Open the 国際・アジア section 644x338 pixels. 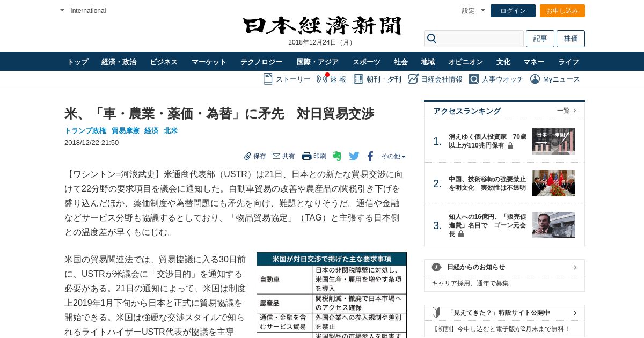click(x=318, y=62)
